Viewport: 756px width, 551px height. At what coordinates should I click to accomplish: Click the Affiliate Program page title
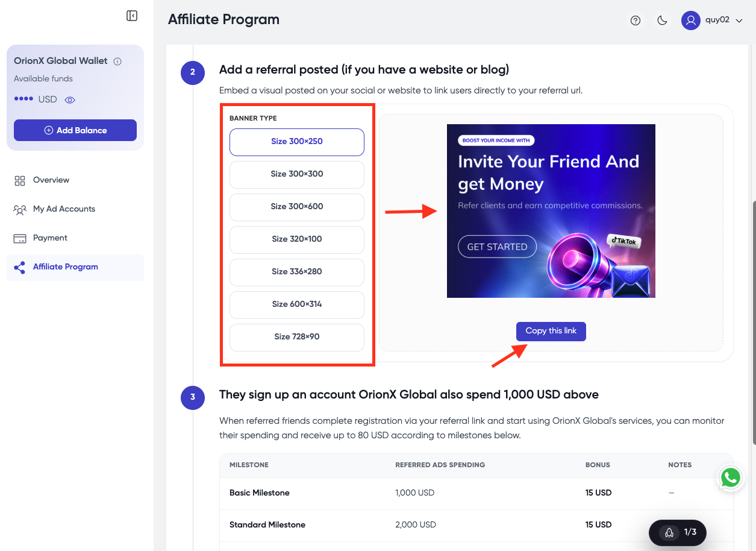223,19
